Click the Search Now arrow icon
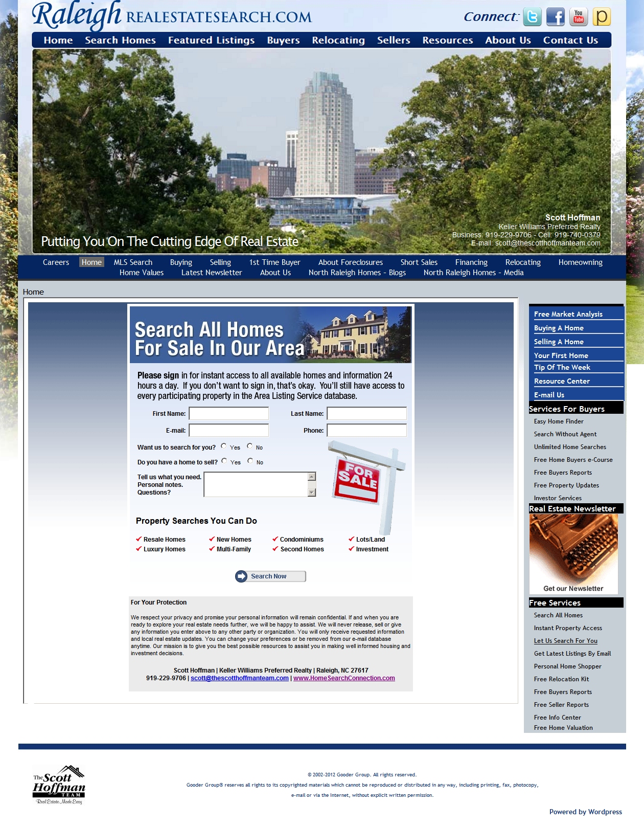Image resolution: width=644 pixels, height=827 pixels. click(241, 576)
